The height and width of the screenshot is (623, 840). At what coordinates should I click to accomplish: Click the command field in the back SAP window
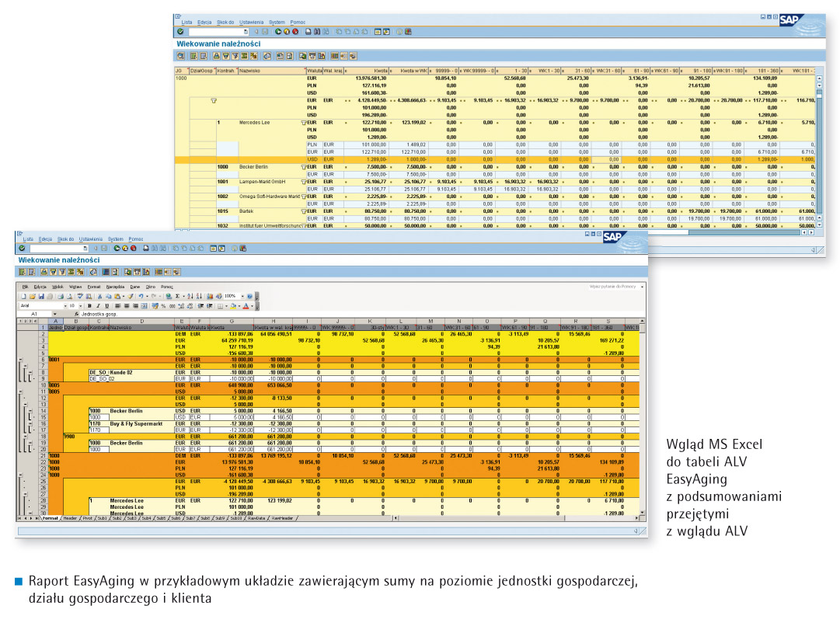pos(219,32)
